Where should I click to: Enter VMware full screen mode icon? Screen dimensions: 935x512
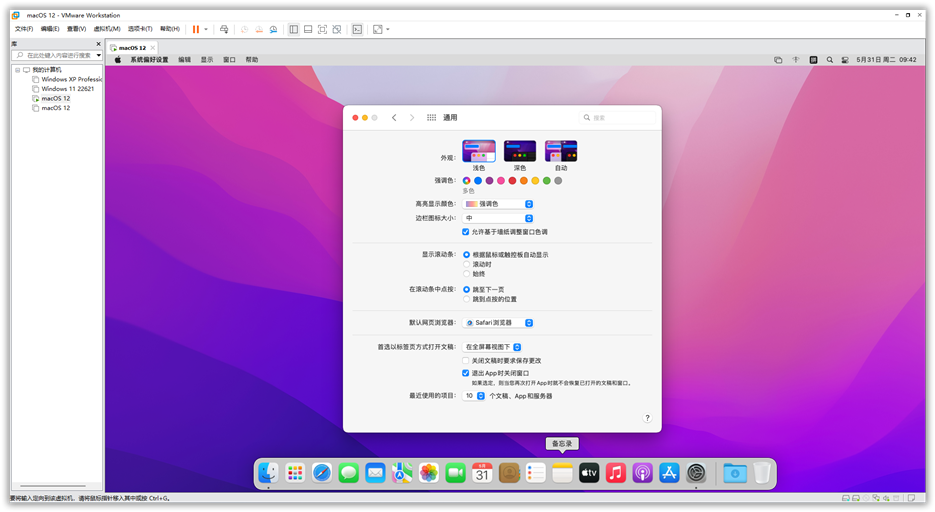[x=322, y=29]
